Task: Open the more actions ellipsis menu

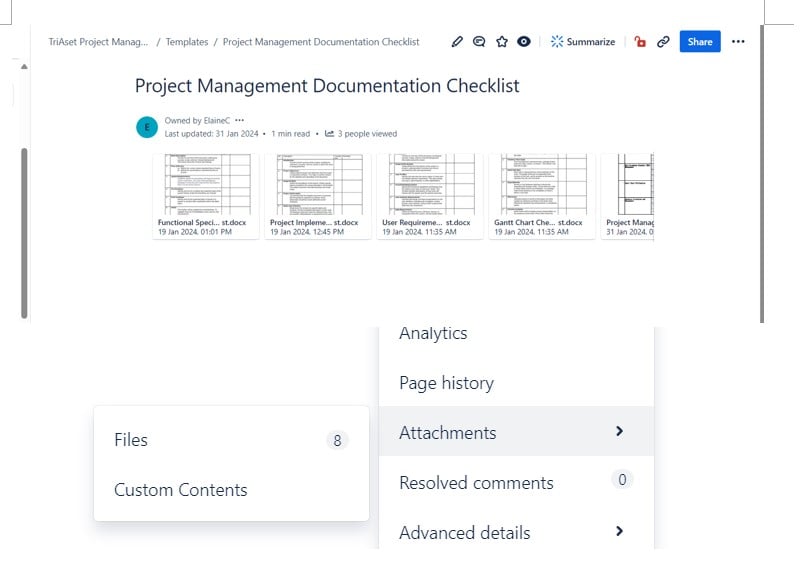Action: (x=738, y=41)
